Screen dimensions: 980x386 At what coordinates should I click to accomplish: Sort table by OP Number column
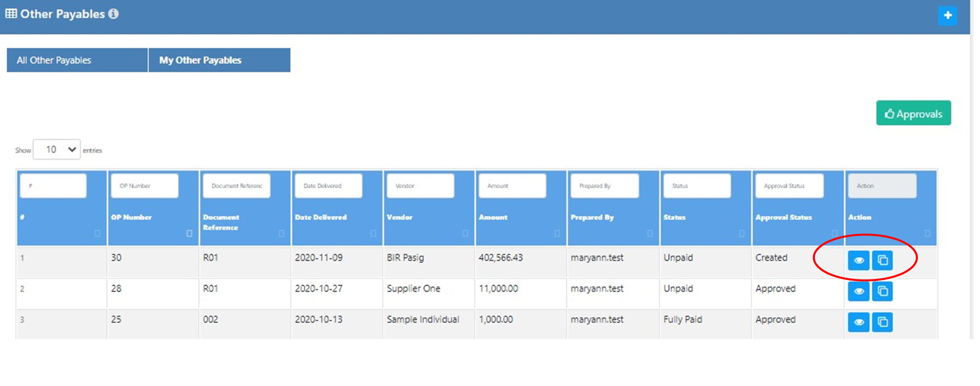132,217
